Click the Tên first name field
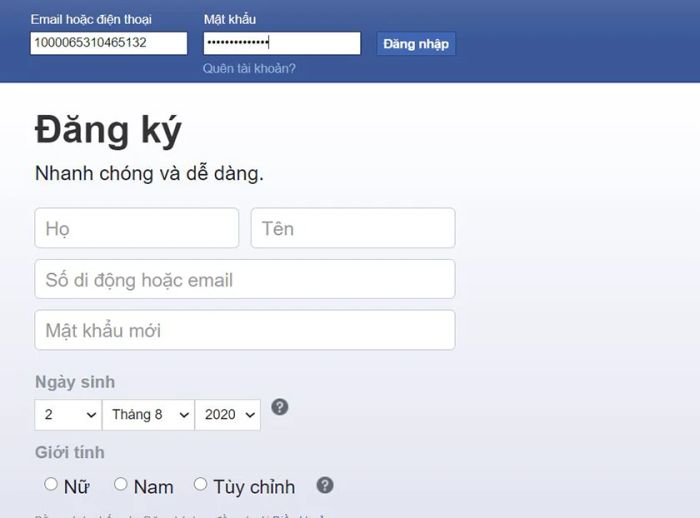Screen dimensions: 700x518 (353, 228)
